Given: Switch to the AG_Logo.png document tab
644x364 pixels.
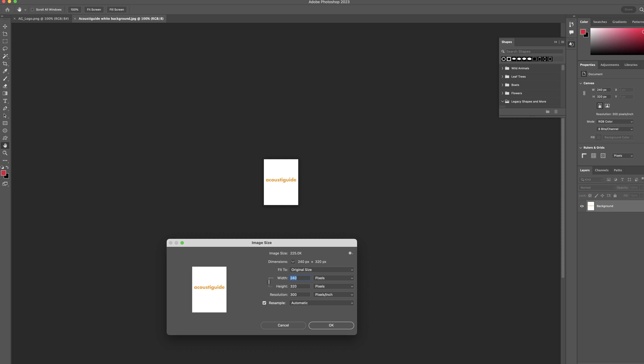Looking at the screenshot, I should (43, 18).
